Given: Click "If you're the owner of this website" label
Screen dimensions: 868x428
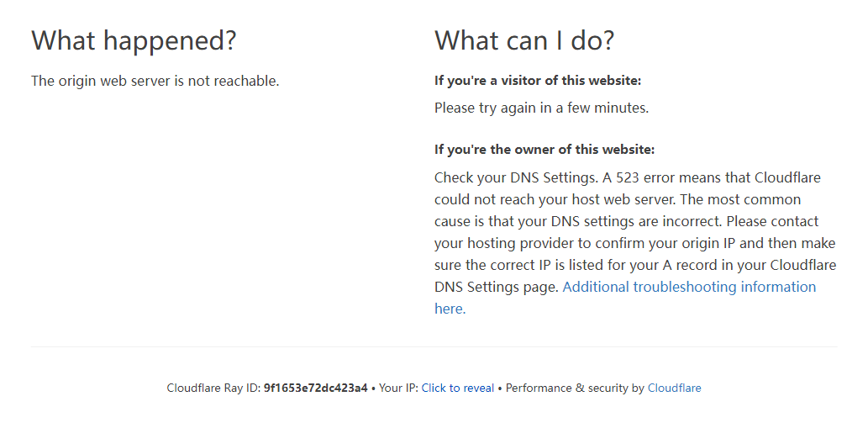Looking at the screenshot, I should point(544,150).
